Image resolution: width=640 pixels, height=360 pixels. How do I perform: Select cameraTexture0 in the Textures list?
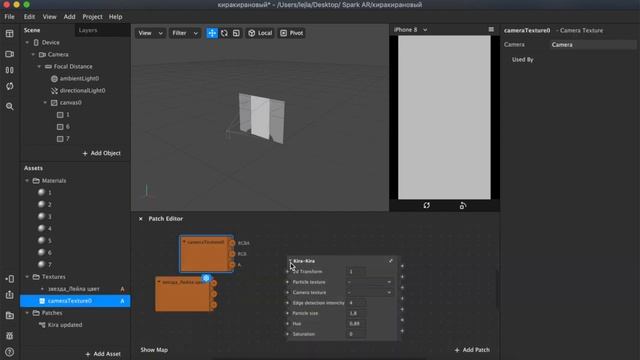(75, 301)
